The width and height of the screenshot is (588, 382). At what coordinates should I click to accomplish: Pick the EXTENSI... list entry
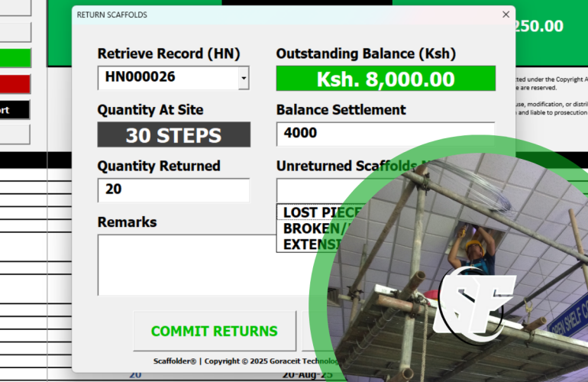point(312,244)
